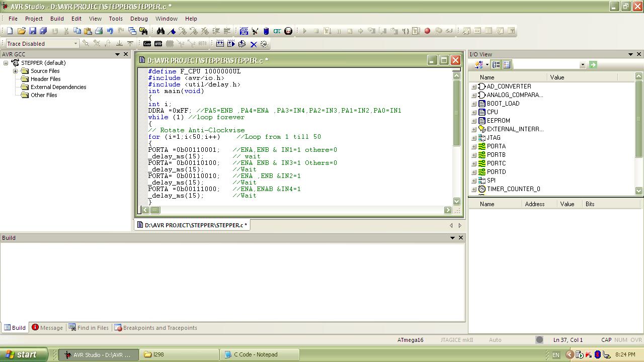The image size is (644, 362).
Task: Click the Print toolbar icon
Action: click(99, 31)
